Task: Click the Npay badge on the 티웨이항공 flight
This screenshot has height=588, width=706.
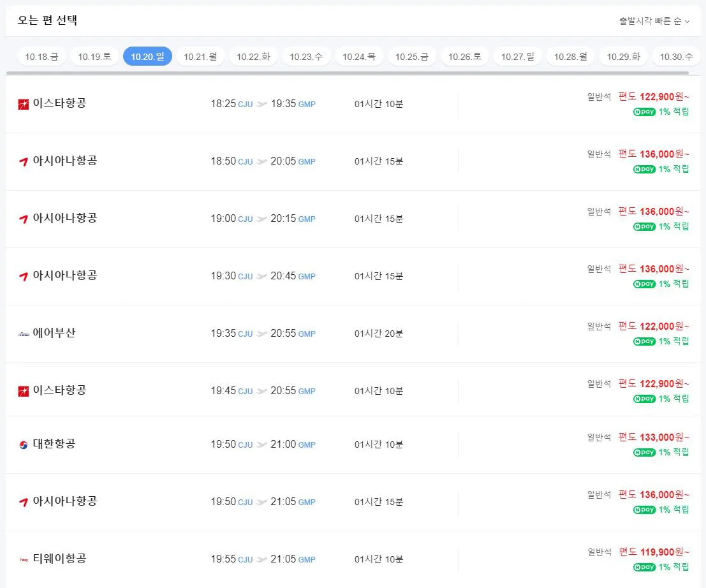Action: pyautogui.click(x=644, y=567)
